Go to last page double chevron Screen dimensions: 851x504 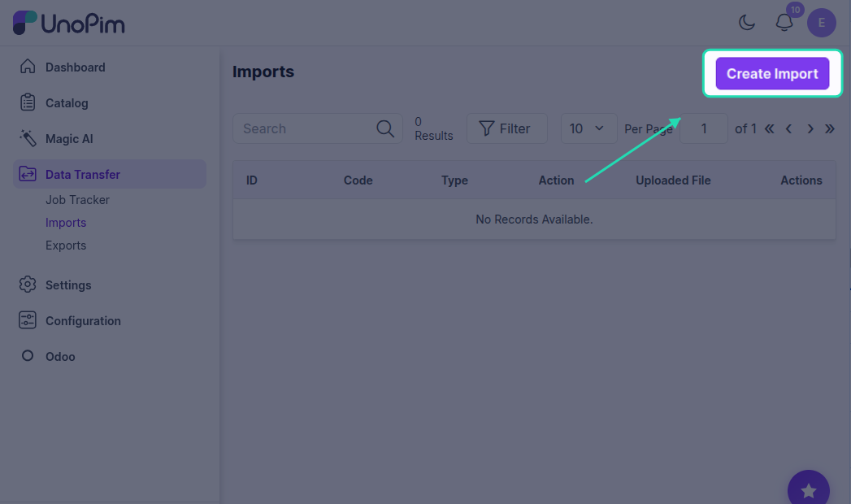[x=829, y=128]
